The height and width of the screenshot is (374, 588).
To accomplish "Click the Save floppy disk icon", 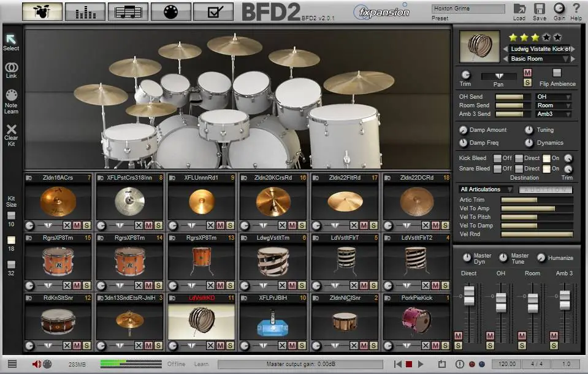I will click(540, 9).
